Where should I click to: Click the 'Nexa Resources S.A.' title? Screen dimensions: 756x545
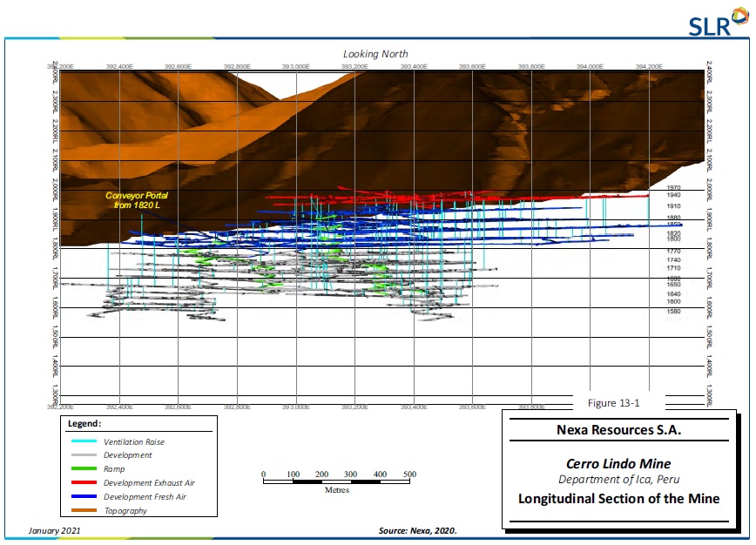619,430
